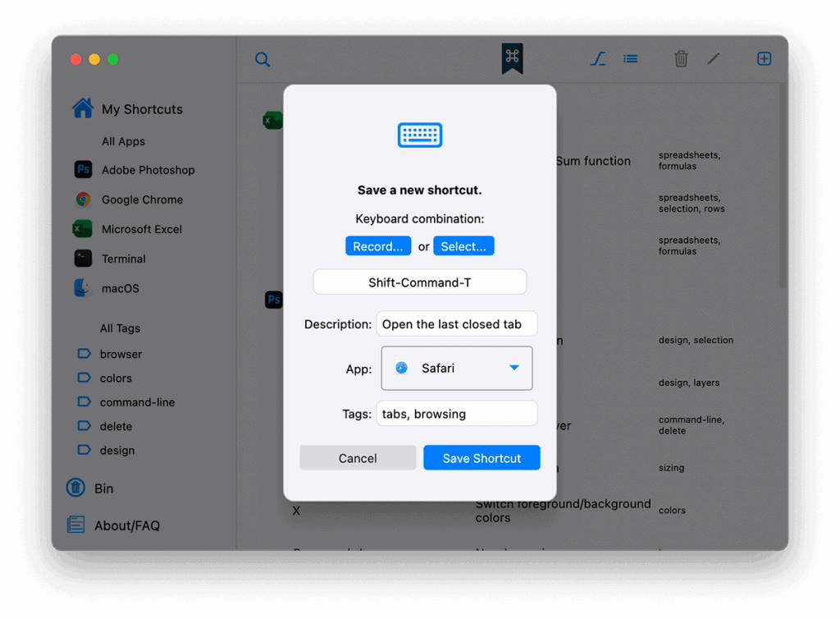Click the Terminal icon in sidebar
This screenshot has height=619, width=840.
[83, 259]
